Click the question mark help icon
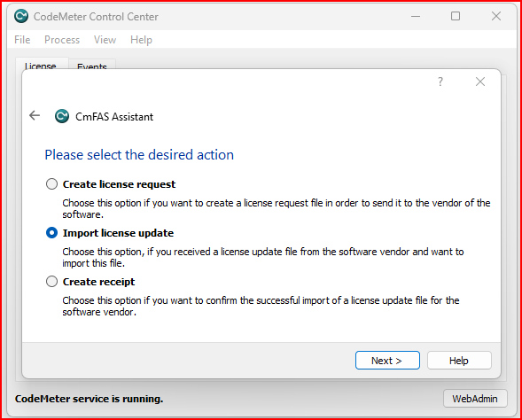The width and height of the screenshot is (522, 420). [440, 82]
